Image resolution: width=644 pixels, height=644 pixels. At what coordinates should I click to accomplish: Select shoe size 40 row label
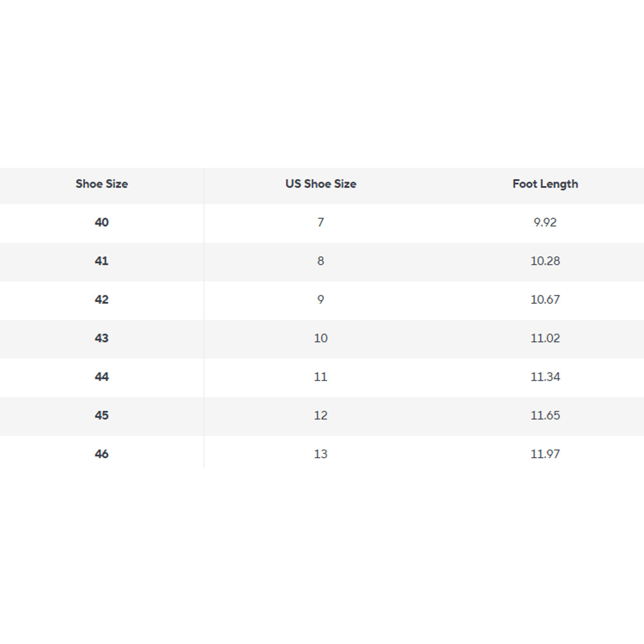tap(102, 222)
